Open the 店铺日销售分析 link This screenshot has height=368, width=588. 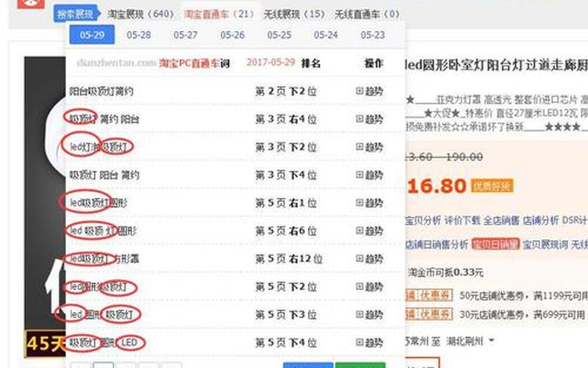[x=437, y=245]
